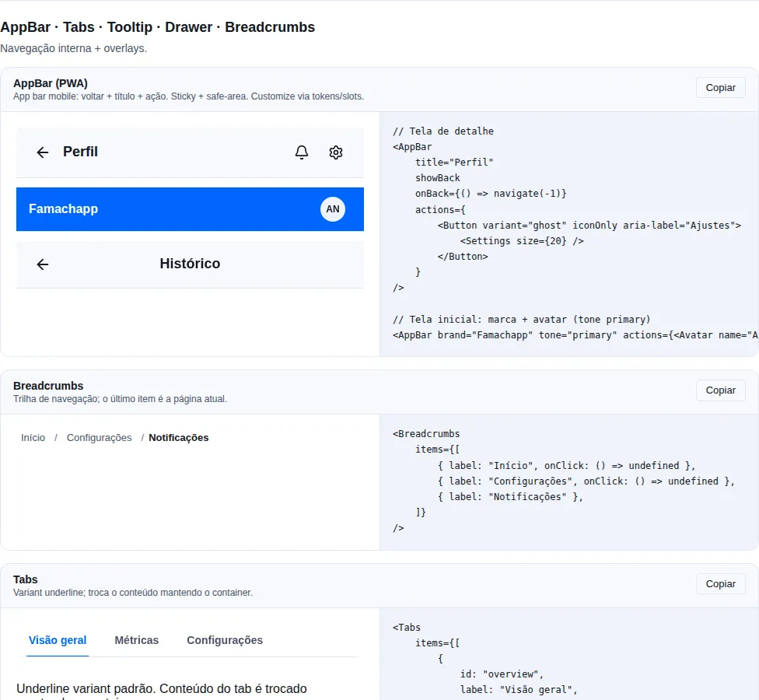Copy the AppBar (PWA) code

[720, 88]
